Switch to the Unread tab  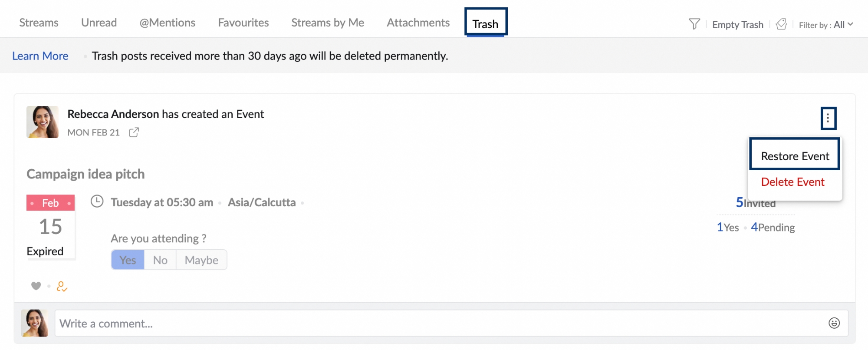(x=99, y=23)
